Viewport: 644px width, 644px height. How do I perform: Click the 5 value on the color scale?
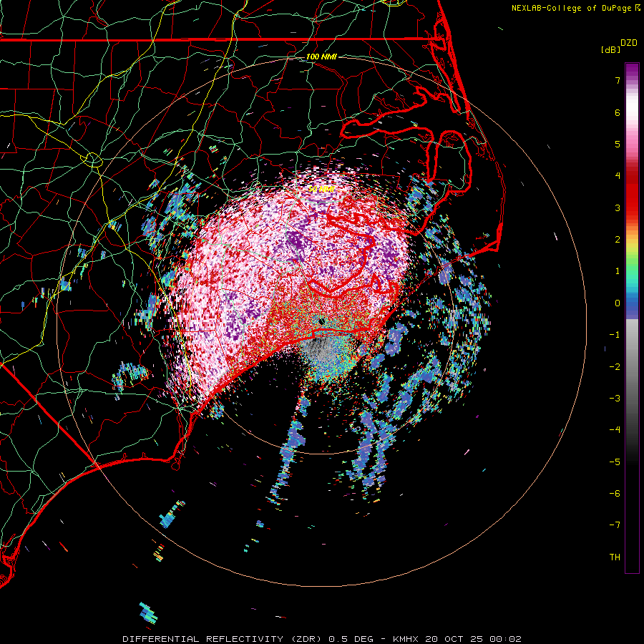point(618,144)
